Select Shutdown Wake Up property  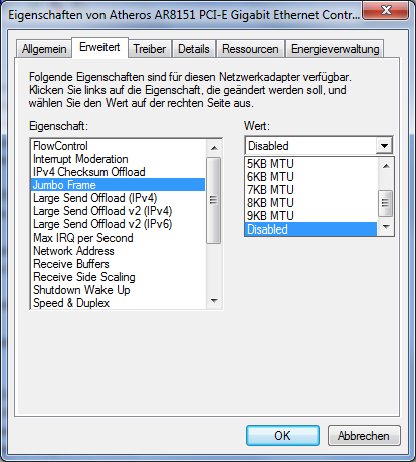coord(118,290)
